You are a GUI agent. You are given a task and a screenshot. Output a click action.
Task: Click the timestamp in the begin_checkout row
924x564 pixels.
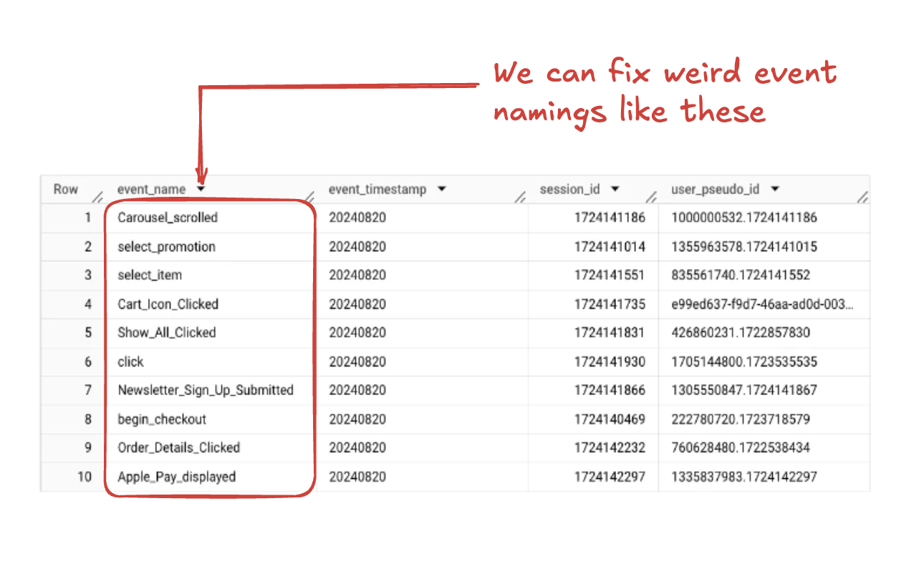pos(357,419)
